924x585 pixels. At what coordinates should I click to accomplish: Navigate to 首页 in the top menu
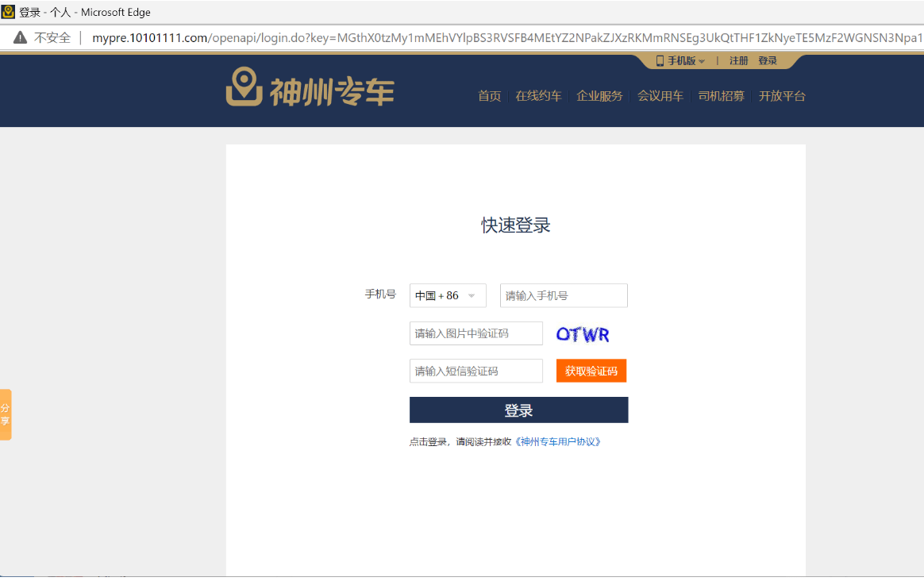(x=490, y=96)
